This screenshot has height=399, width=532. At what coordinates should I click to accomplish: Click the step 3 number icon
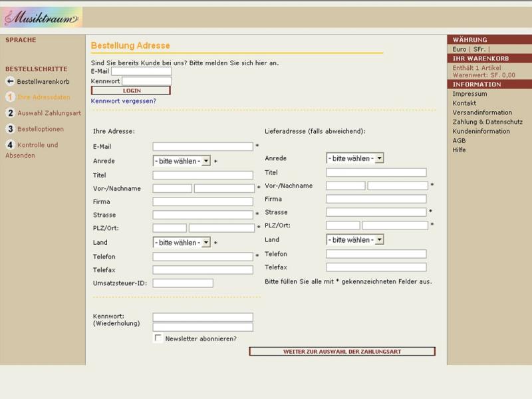[10, 129]
